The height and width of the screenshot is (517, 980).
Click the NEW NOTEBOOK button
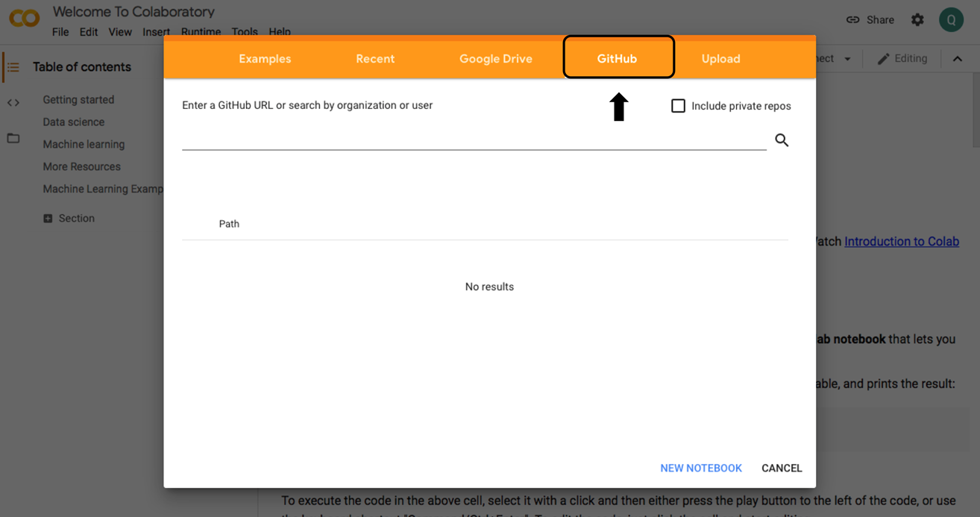coord(700,468)
